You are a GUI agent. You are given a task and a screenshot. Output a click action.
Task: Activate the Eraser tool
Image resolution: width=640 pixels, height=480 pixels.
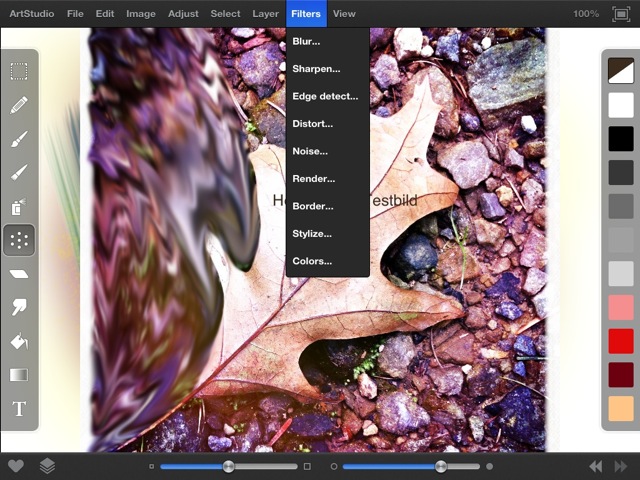coord(19,274)
